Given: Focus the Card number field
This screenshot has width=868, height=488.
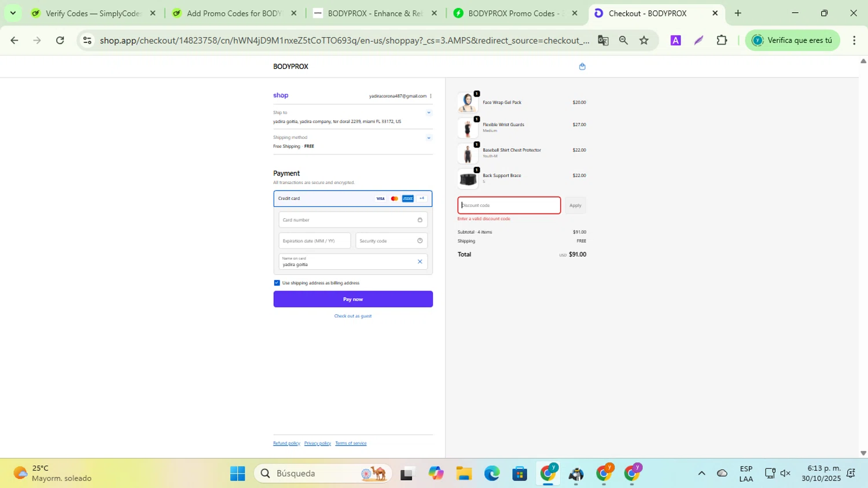Looking at the screenshot, I should coord(353,220).
